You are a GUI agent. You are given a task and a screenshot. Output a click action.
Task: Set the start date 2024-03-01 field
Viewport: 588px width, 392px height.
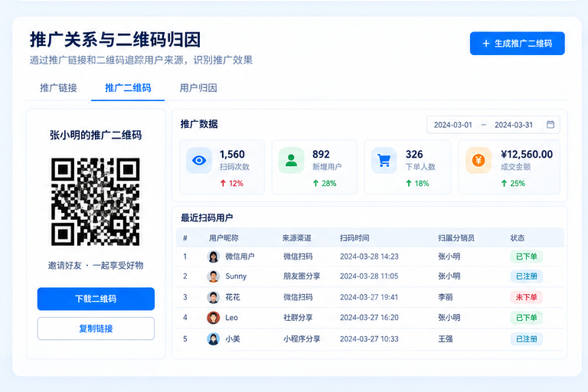pos(452,125)
